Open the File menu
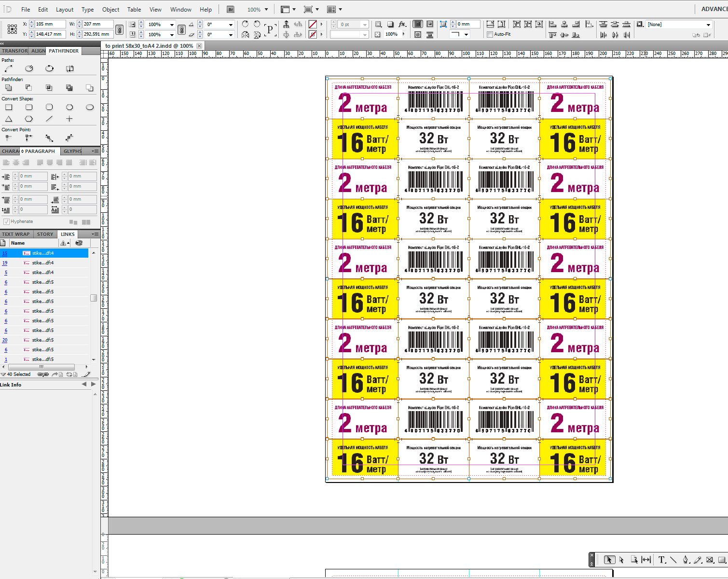The height and width of the screenshot is (579, 728). (x=26, y=9)
